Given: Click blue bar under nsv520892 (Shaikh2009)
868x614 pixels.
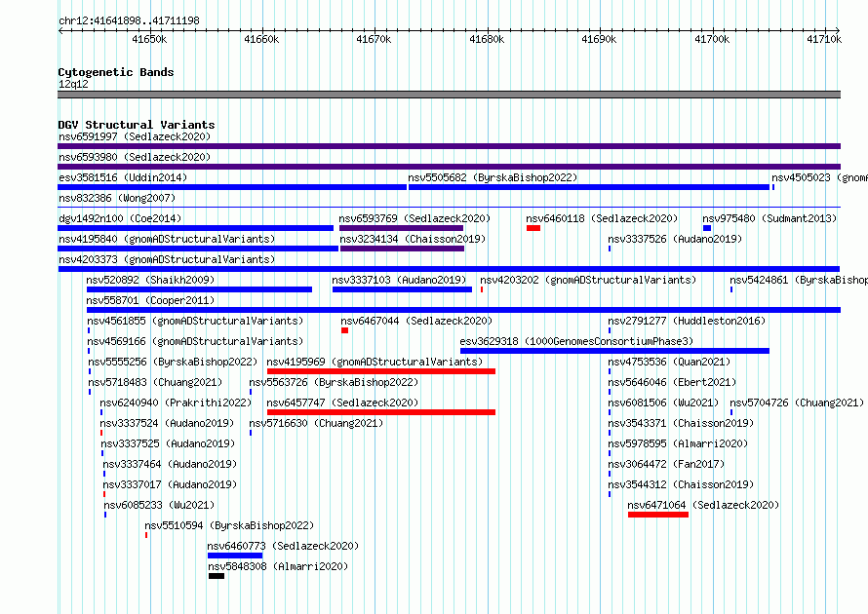Looking at the screenshot, I should click(199, 289).
